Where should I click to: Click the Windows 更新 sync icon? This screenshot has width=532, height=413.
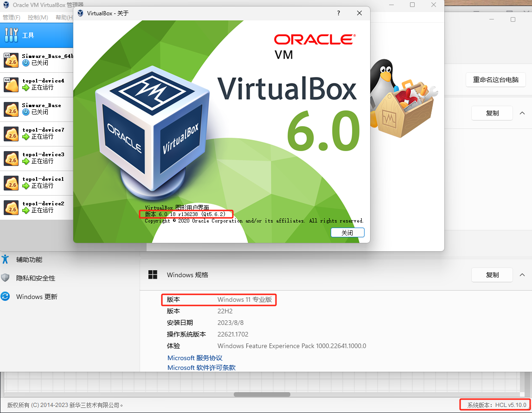coord(5,296)
